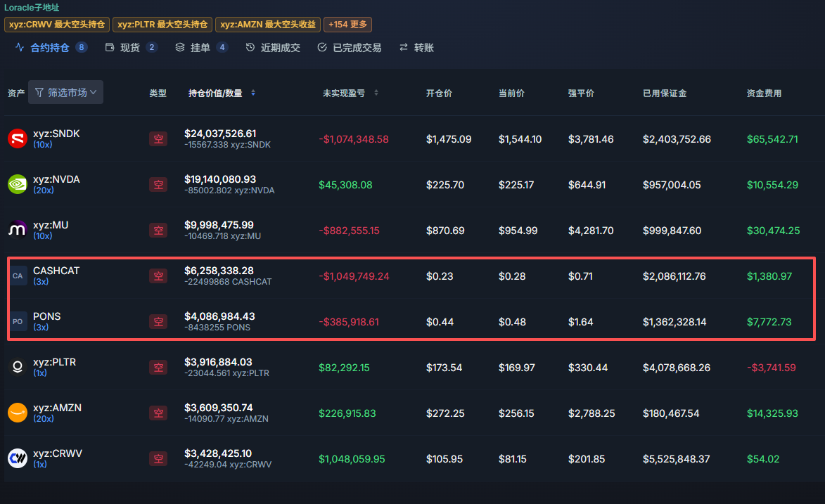Viewport: 825px width, 504px height.
Task: Click MU current price $954.99
Action: [x=518, y=231]
